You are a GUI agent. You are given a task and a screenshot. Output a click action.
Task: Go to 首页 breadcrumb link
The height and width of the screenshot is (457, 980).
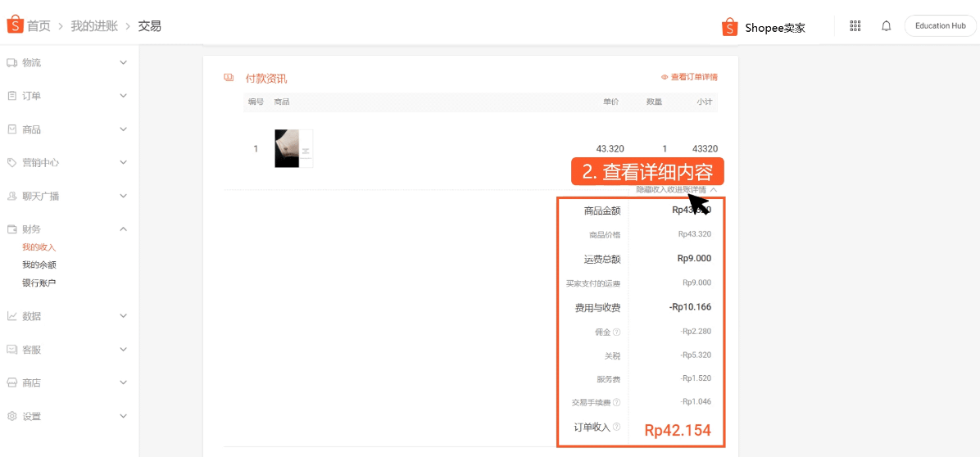click(x=39, y=26)
